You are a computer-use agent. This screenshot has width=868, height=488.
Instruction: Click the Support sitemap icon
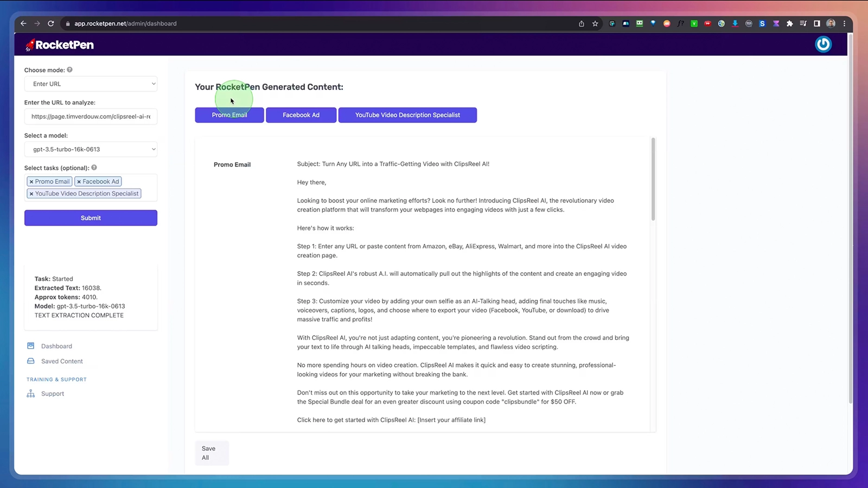[x=31, y=394]
